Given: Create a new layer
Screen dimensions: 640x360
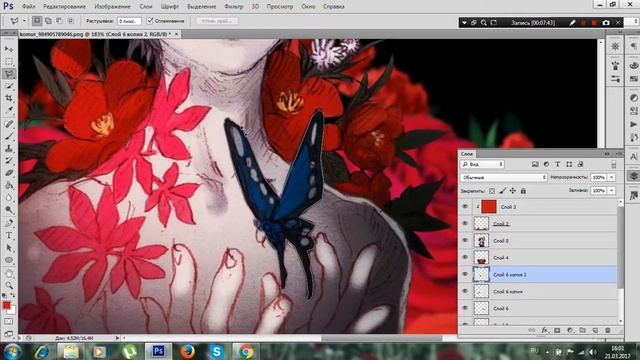Looking at the screenshot, I should click(x=595, y=330).
